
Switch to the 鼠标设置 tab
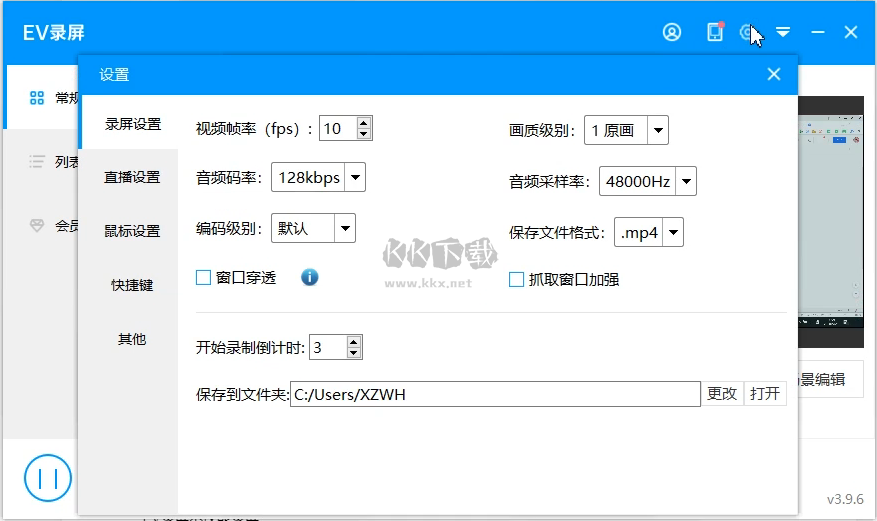tap(133, 231)
